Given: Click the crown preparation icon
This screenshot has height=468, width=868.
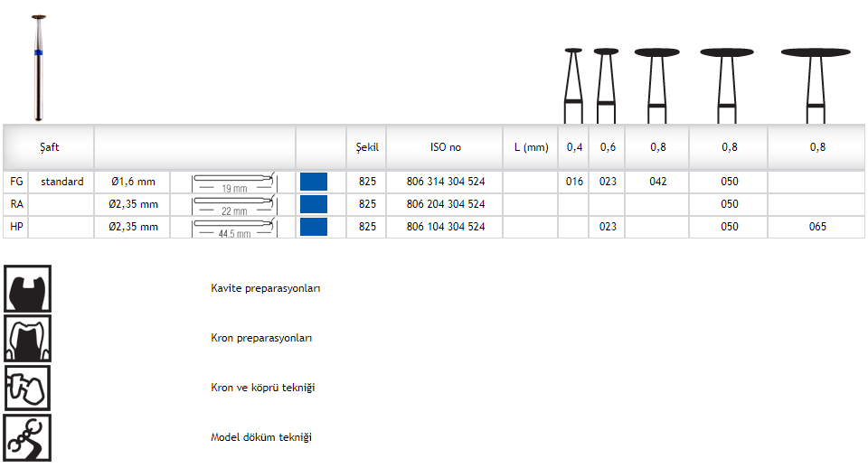Looking at the screenshot, I should [x=27, y=338].
